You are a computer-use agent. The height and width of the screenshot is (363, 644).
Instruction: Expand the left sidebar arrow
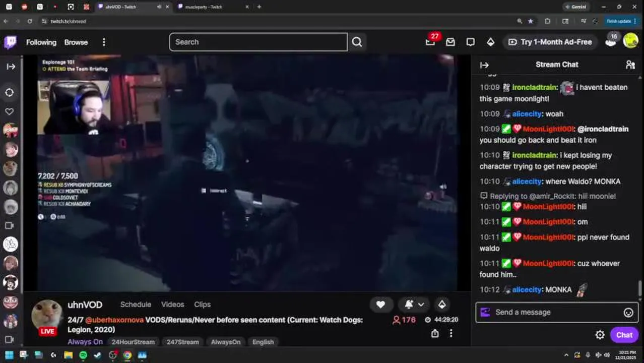coord(11,67)
